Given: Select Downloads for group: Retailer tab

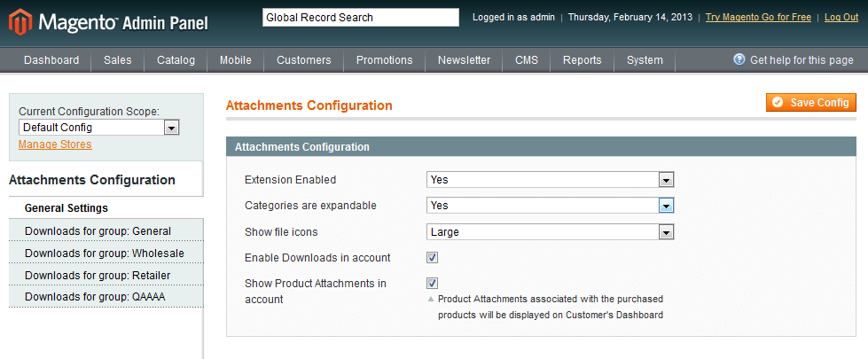Looking at the screenshot, I should click(x=98, y=276).
